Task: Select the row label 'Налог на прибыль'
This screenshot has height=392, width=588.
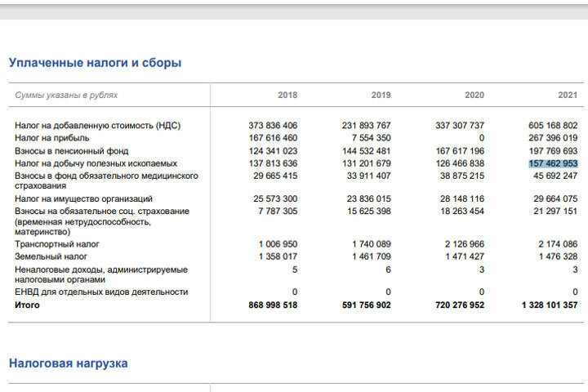Action: click(52, 138)
